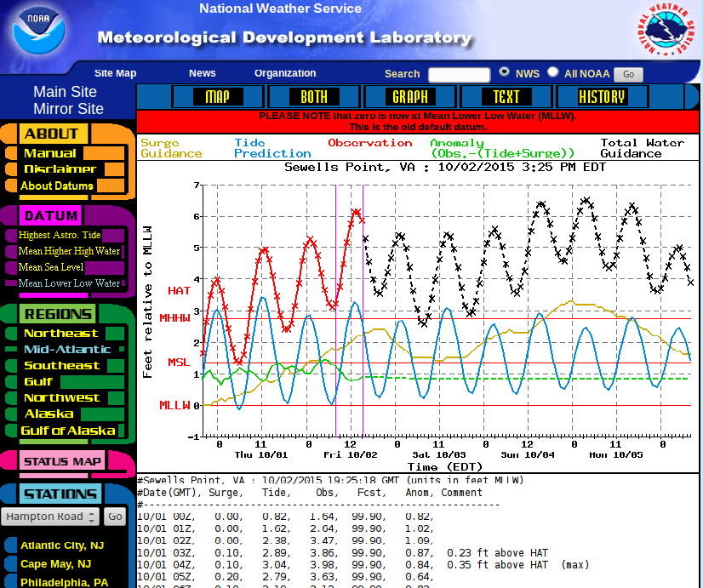Open the HISTORY view

[602, 96]
